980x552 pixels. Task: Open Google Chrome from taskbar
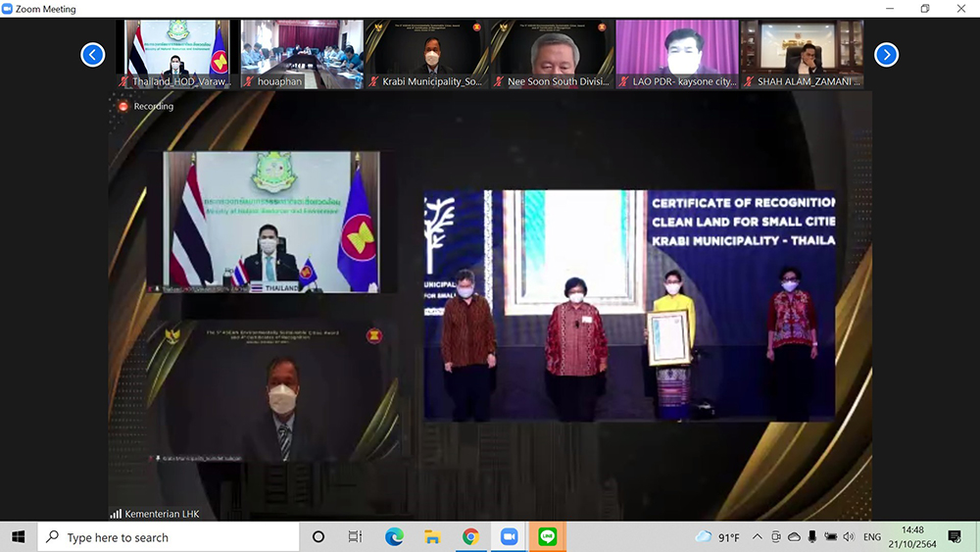pos(470,537)
